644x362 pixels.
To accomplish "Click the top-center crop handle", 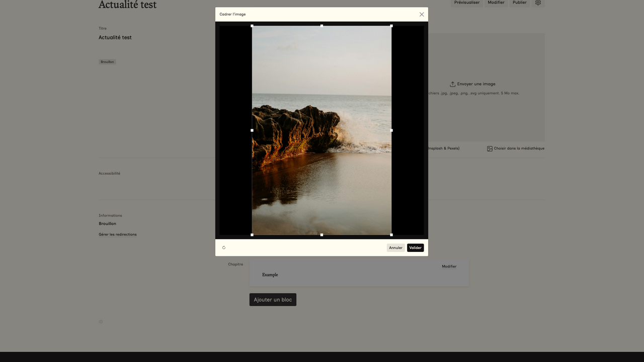I will coord(321,26).
